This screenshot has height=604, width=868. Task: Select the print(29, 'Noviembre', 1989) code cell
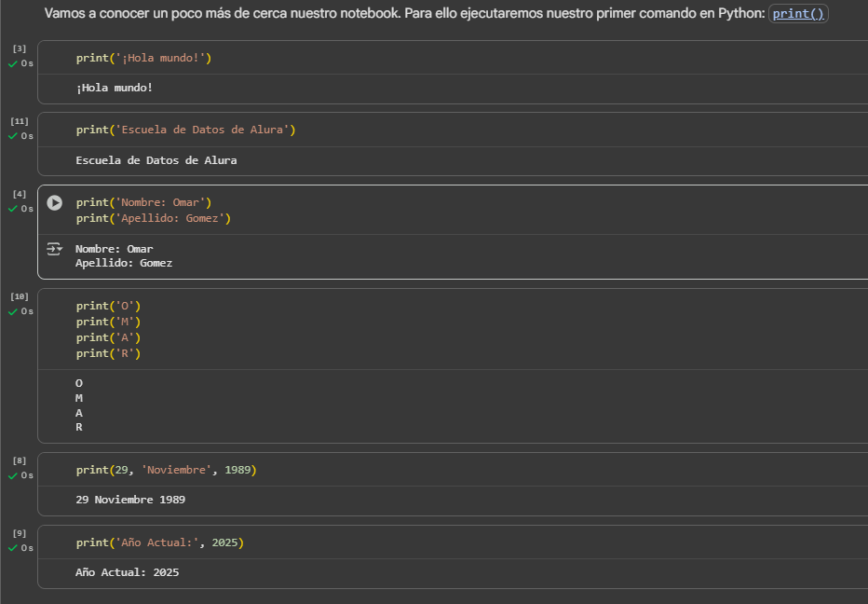pyautogui.click(x=166, y=470)
